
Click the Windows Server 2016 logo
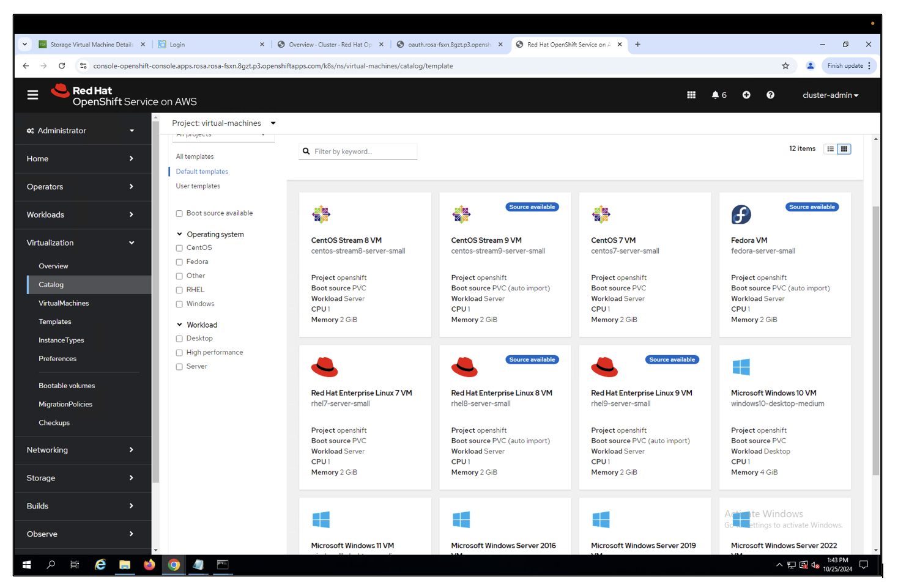461,520
